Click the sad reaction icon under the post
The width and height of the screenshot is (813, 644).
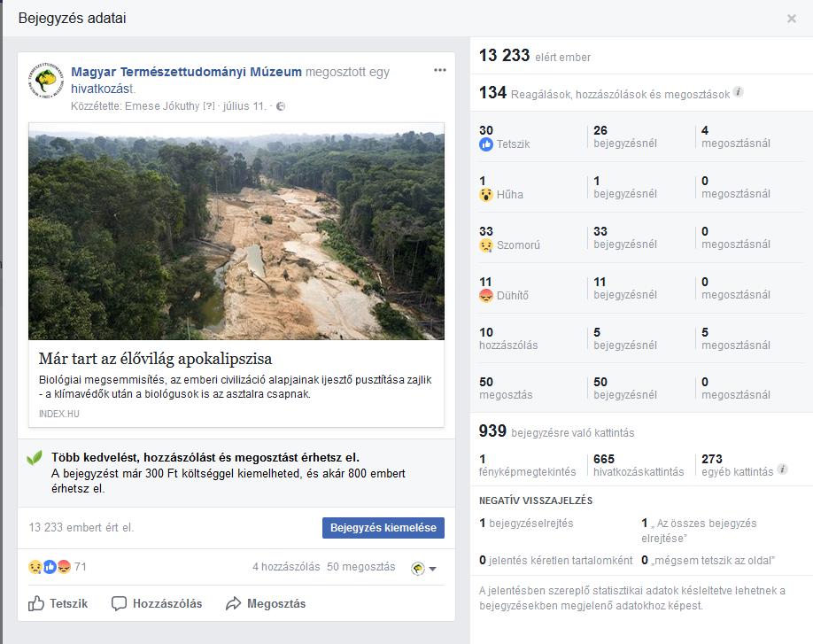click(35, 567)
